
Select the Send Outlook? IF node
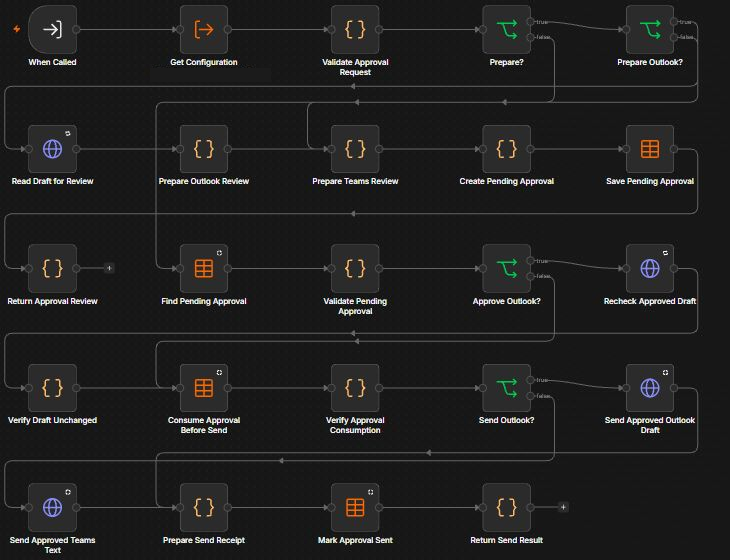507,388
